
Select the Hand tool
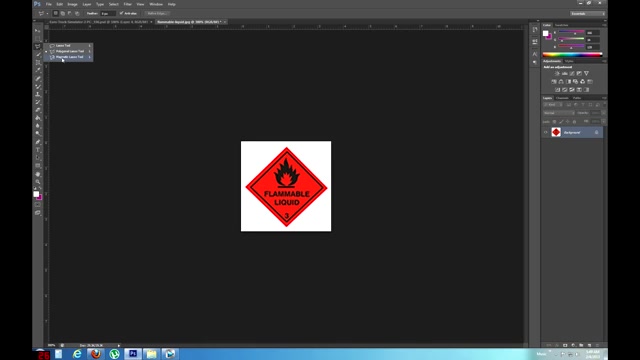tap(38, 174)
